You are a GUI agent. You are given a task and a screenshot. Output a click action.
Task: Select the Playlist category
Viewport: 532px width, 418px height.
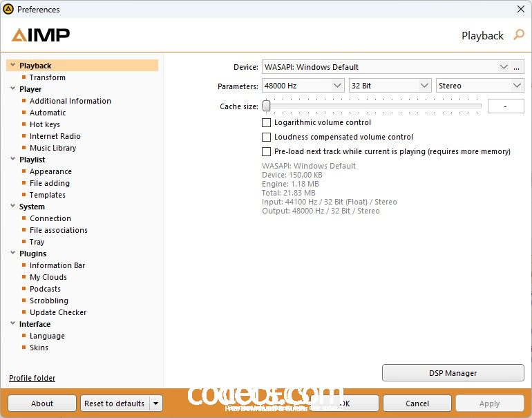pyautogui.click(x=32, y=160)
